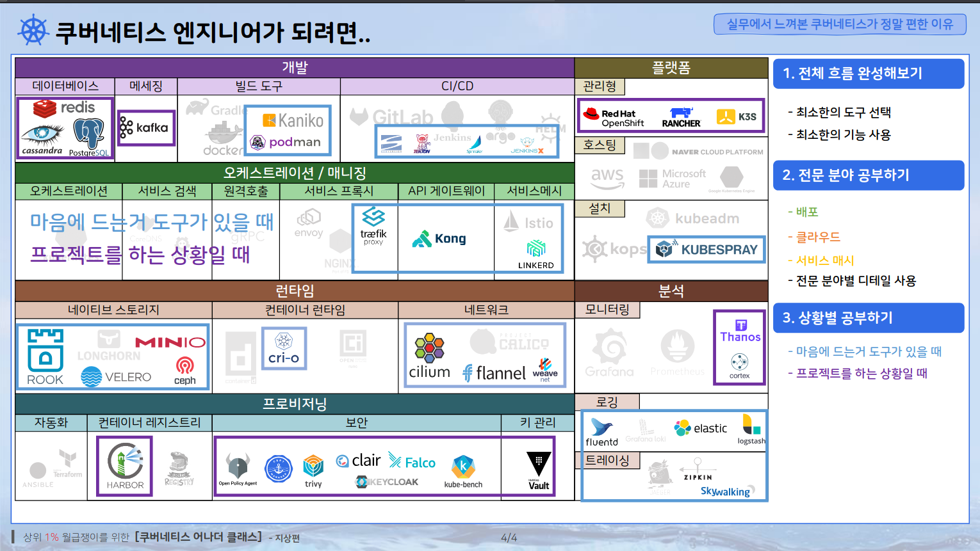
Task: Click the Zipkin logo
Action: click(x=698, y=469)
